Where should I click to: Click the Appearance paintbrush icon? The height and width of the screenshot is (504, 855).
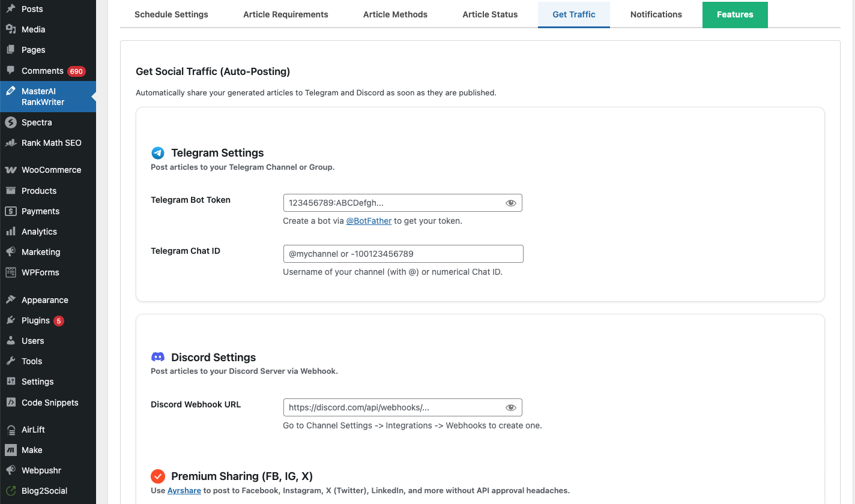point(11,300)
